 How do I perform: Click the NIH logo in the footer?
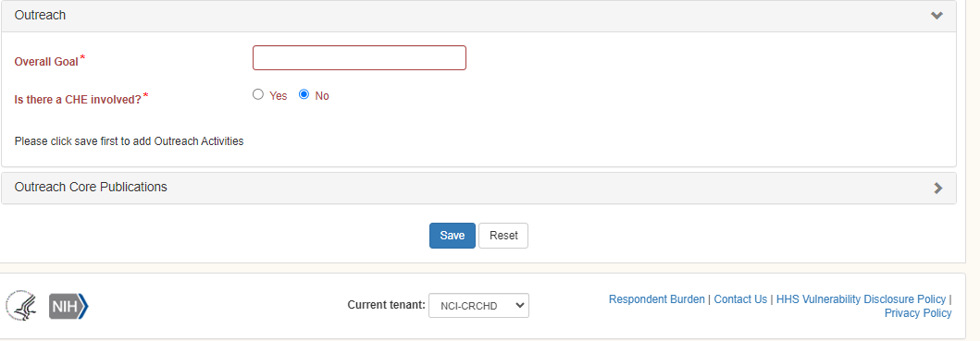tap(68, 306)
